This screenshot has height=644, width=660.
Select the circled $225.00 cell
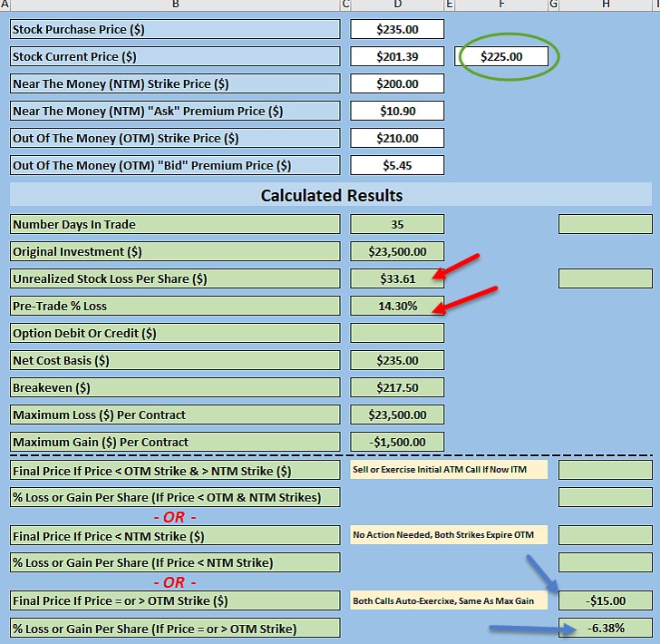point(501,56)
